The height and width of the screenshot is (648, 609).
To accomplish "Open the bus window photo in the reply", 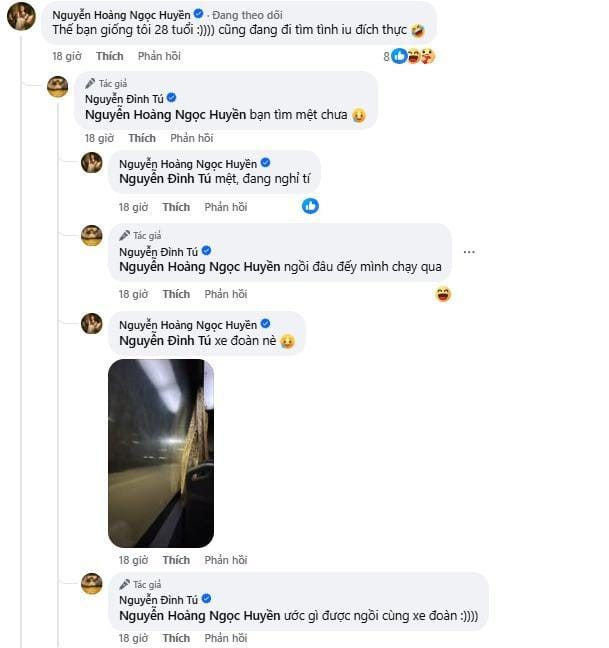I will pyautogui.click(x=160, y=453).
